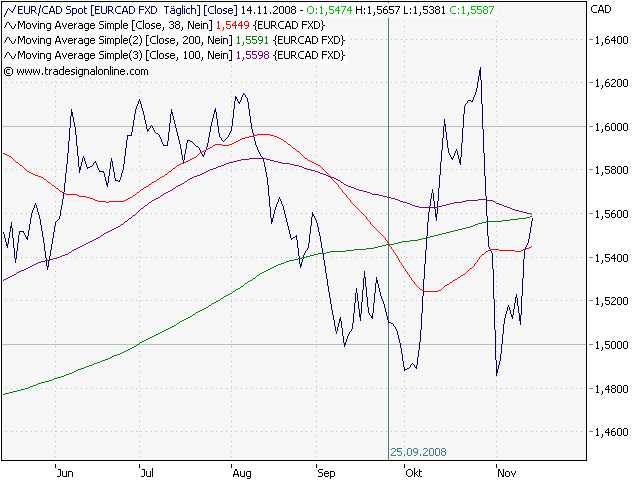Viewport: 640px width, 480px height.
Task: Click the Okt month label on time axis
Action: pos(413,473)
